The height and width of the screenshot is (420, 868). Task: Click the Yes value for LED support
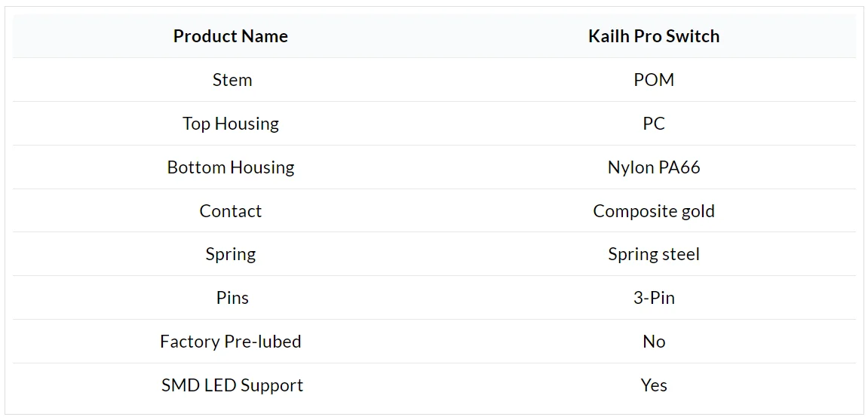click(x=653, y=385)
